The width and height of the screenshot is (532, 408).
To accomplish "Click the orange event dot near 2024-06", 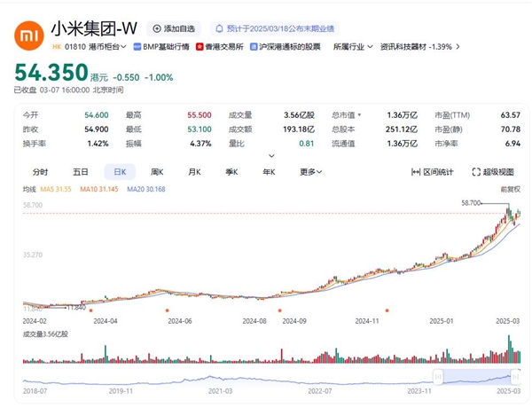I will pyautogui.click(x=167, y=310).
